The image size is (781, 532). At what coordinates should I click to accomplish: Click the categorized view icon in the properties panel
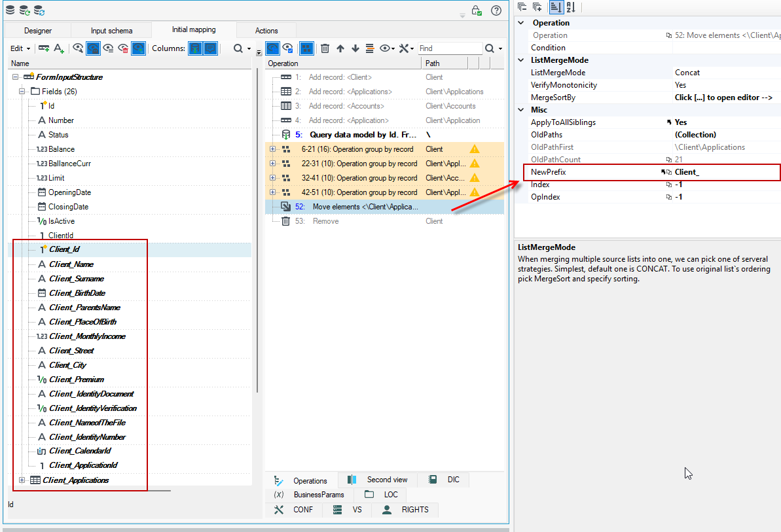click(556, 7)
